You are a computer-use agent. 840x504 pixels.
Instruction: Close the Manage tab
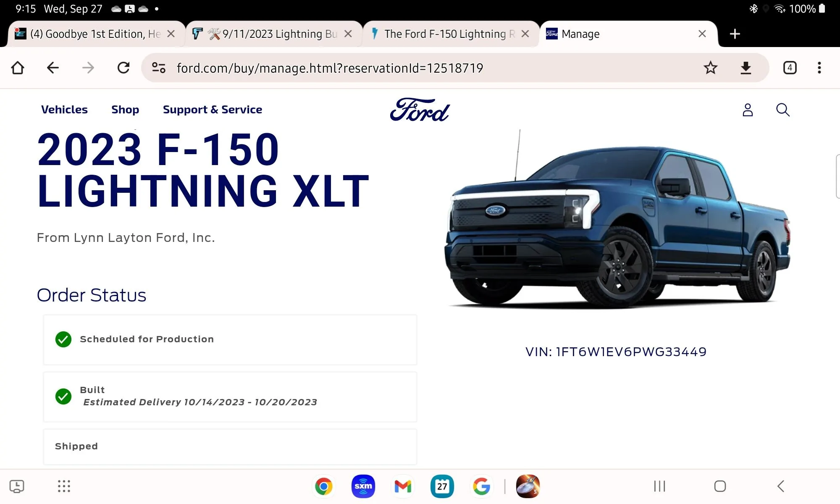[702, 34]
